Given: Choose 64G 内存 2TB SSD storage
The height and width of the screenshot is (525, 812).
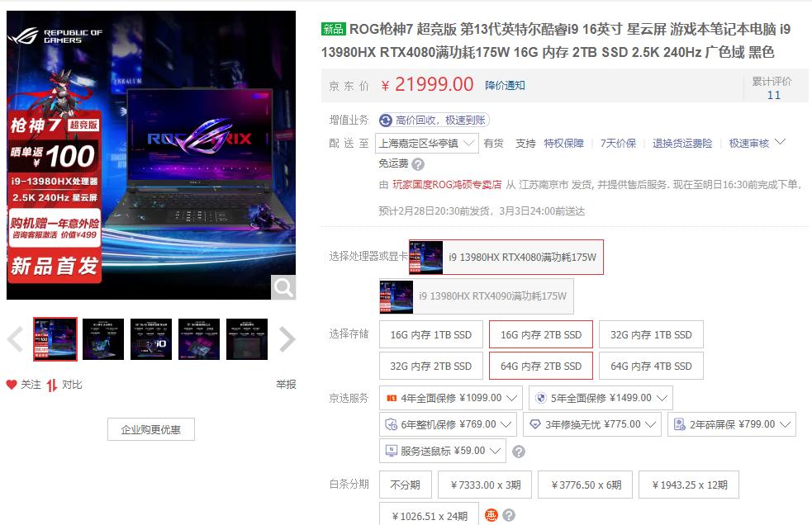Looking at the screenshot, I should (540, 366).
